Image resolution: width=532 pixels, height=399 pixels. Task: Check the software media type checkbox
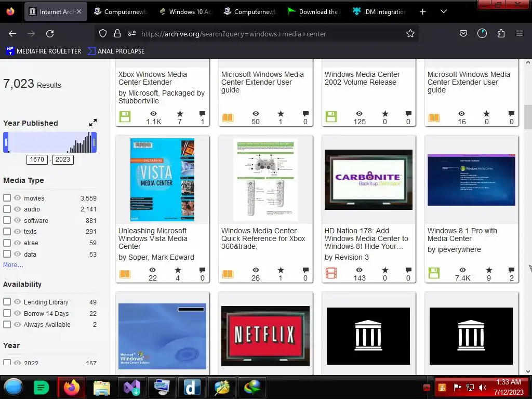[7, 220]
